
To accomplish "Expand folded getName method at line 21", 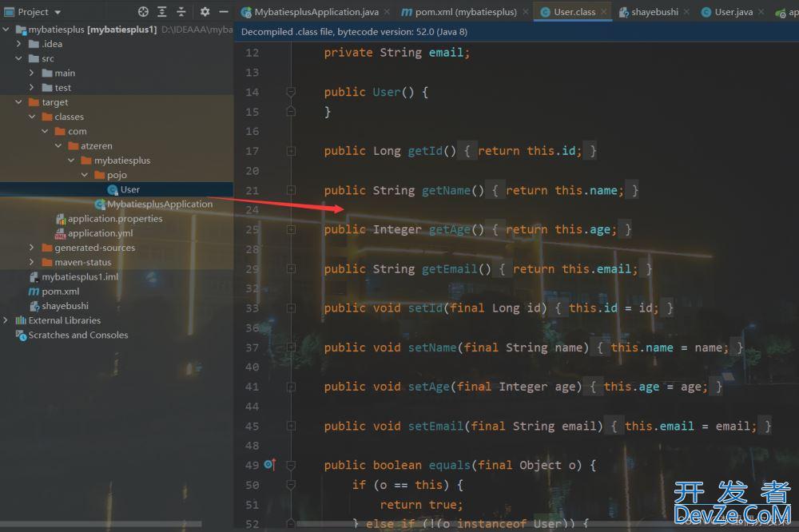I will (291, 191).
